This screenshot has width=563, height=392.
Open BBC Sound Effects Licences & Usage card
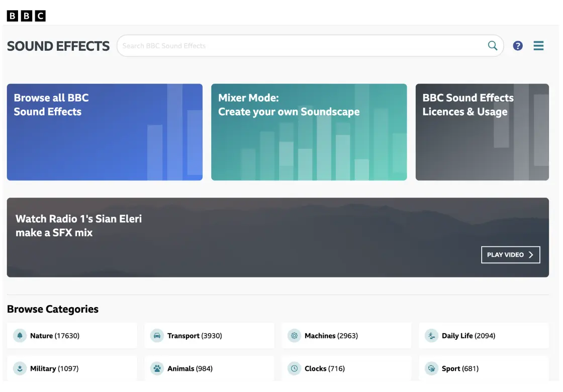pos(482,132)
